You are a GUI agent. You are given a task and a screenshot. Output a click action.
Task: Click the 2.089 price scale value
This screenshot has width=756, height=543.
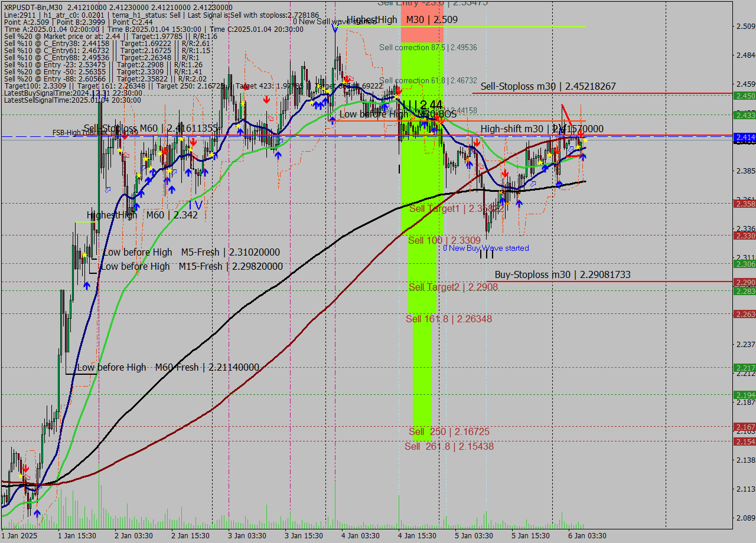(745, 518)
